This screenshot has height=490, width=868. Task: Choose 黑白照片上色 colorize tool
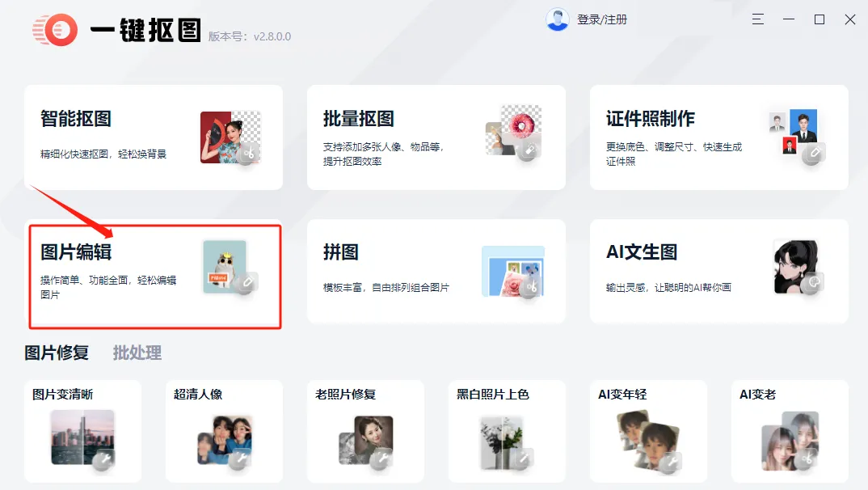tap(507, 431)
